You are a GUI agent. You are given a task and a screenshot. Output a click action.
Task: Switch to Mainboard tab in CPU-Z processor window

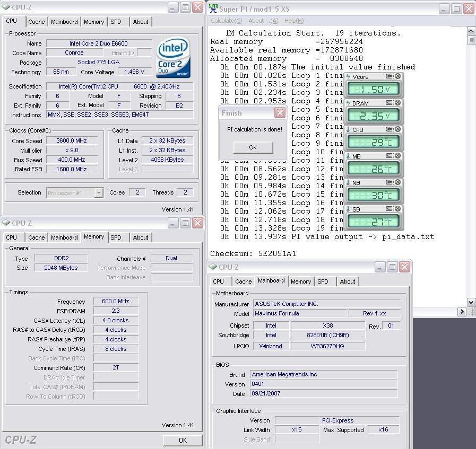point(64,22)
